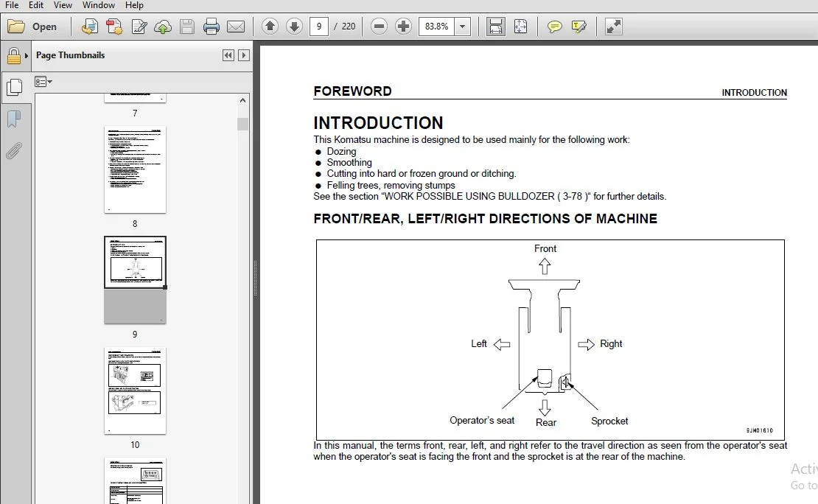Screen dimensions: 818x504
Task: Click the Attachments paperclip icon
Action: (x=14, y=151)
